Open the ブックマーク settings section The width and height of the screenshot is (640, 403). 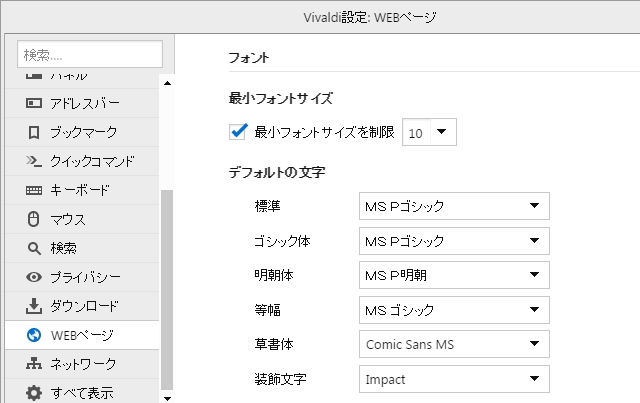click(x=82, y=132)
